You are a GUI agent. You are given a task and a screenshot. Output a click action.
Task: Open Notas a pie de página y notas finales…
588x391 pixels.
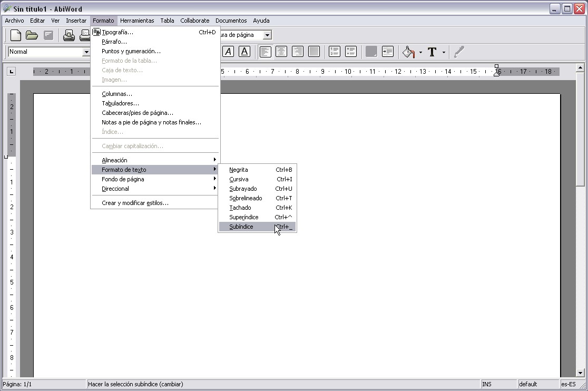click(x=155, y=122)
